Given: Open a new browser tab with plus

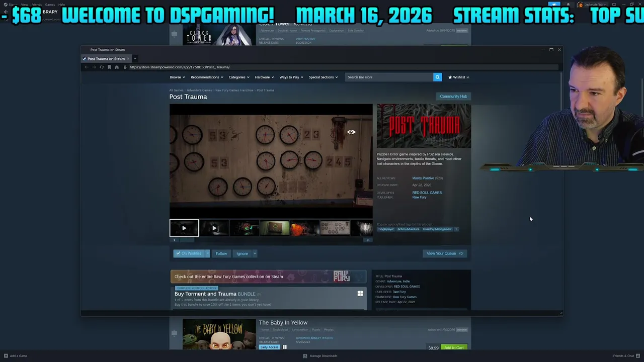Looking at the screenshot, I should 135,58.
